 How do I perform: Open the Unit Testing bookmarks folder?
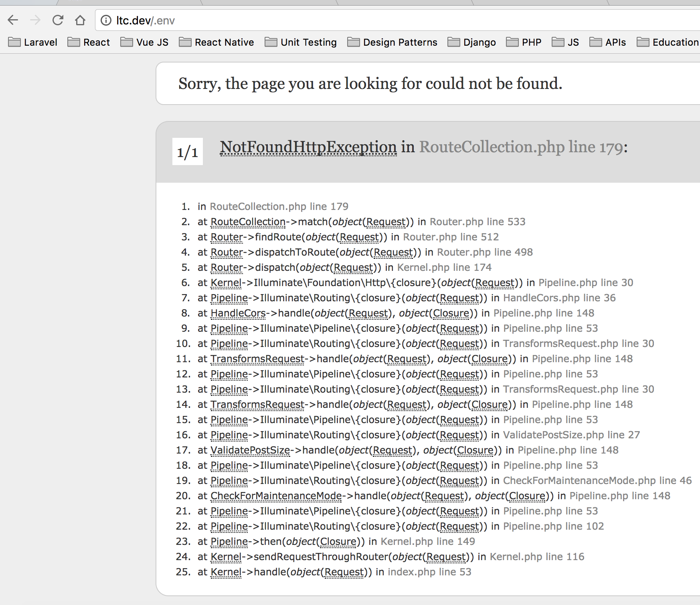tap(301, 42)
